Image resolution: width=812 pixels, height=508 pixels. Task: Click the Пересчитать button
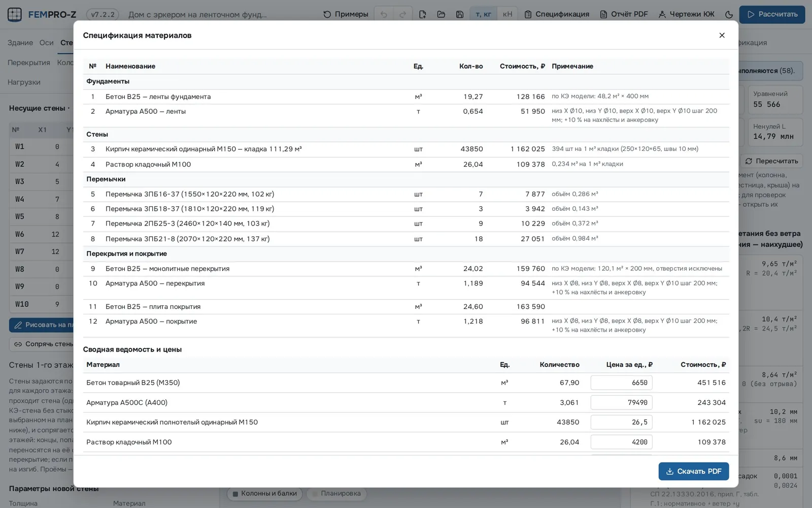click(x=771, y=161)
